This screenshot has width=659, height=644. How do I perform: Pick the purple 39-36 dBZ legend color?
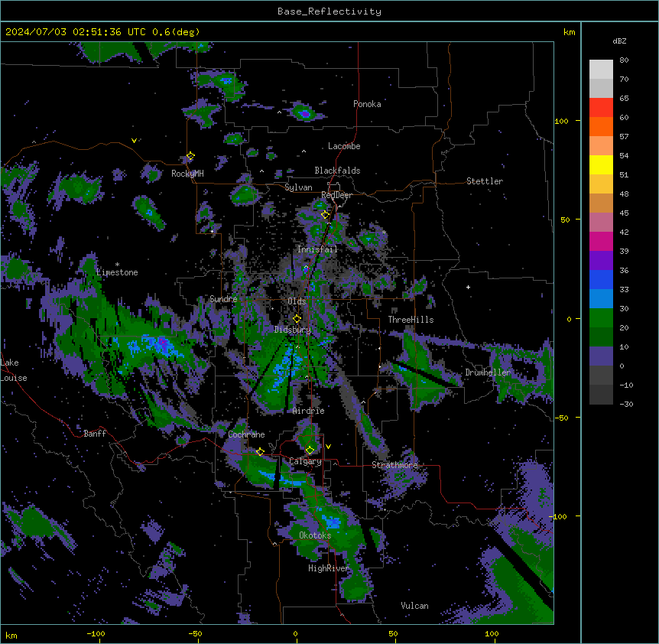click(x=601, y=261)
